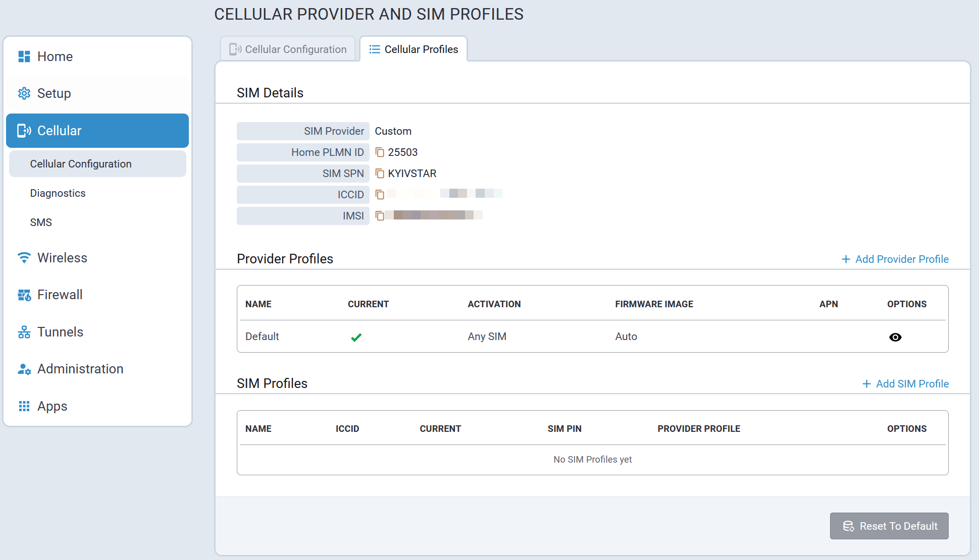The height and width of the screenshot is (560, 979).
Task: Expand the Wireless section
Action: (x=62, y=258)
